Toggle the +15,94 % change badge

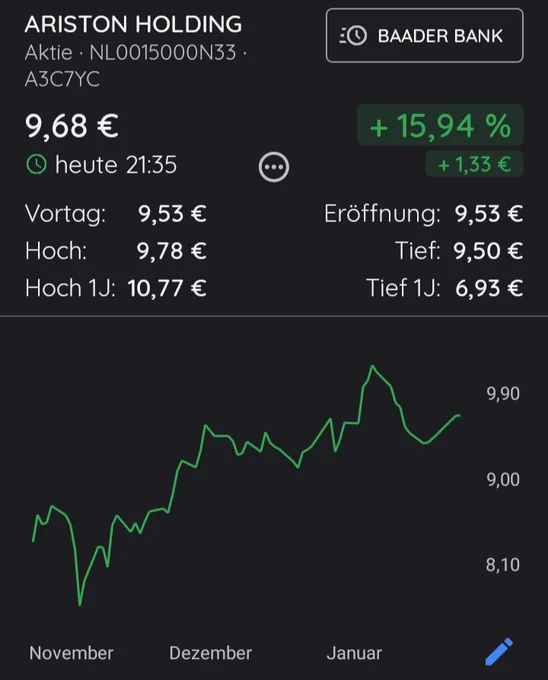click(440, 125)
